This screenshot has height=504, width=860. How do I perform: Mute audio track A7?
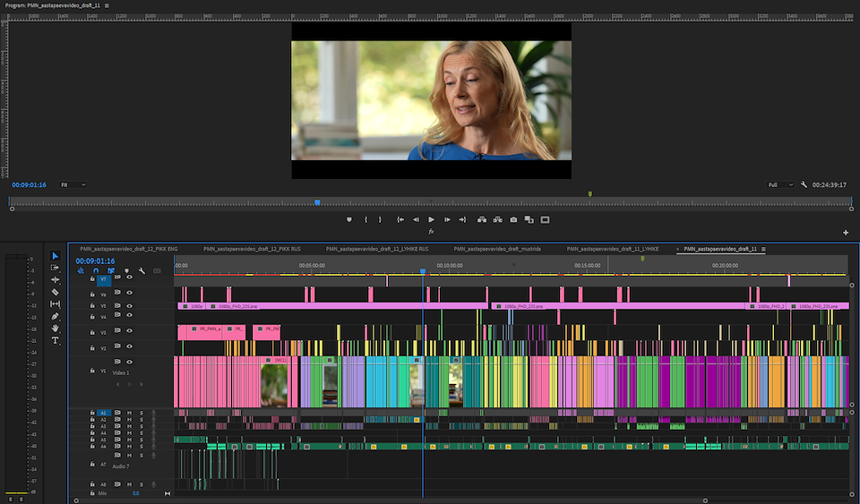point(129,457)
